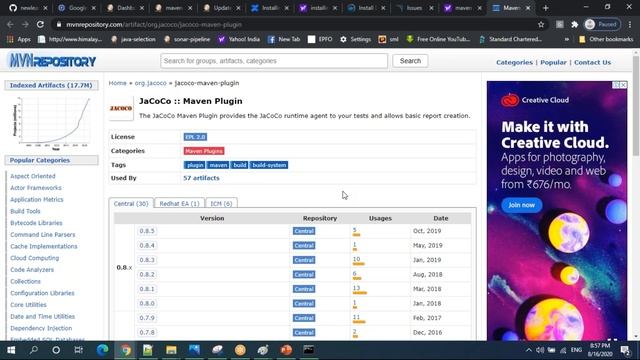Open the notifications action center icon
Image resolution: width=640 pixels, height=360 pixels.
[625, 350]
